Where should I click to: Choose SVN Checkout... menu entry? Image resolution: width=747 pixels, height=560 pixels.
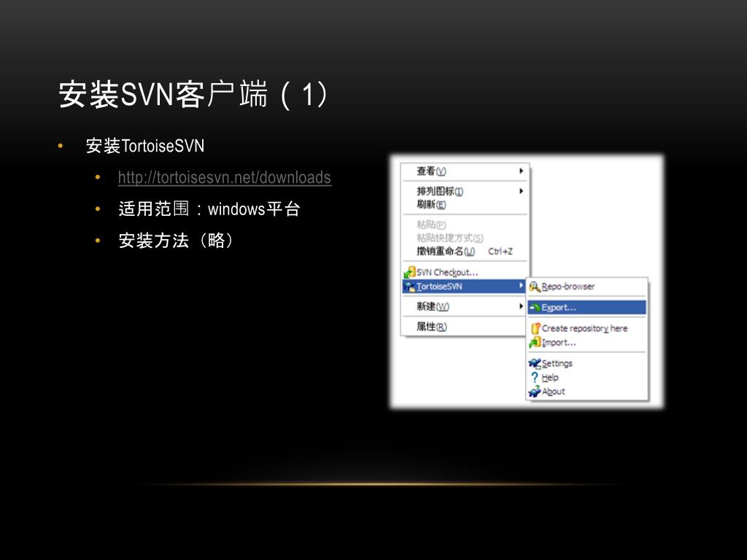(x=465, y=273)
